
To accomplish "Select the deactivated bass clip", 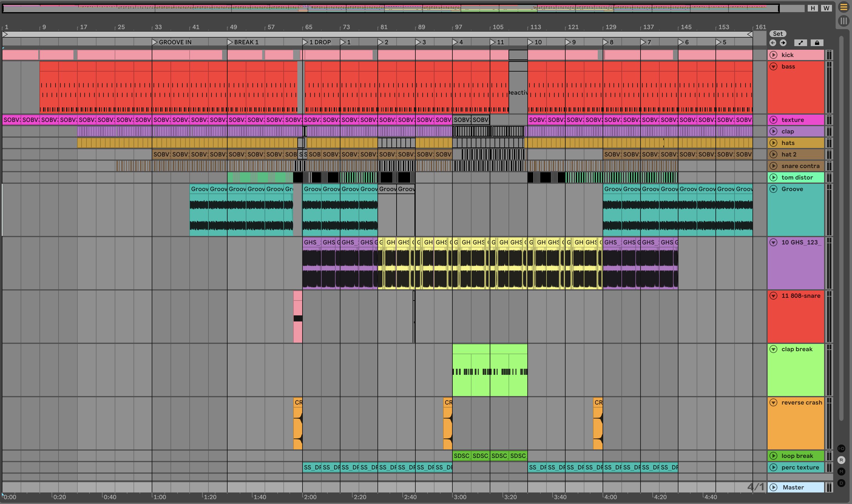I will [518, 88].
